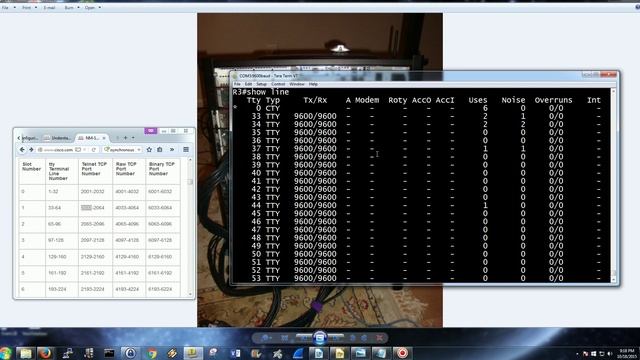Click E-mail in Photo Viewer toolbar

[x=49, y=7]
